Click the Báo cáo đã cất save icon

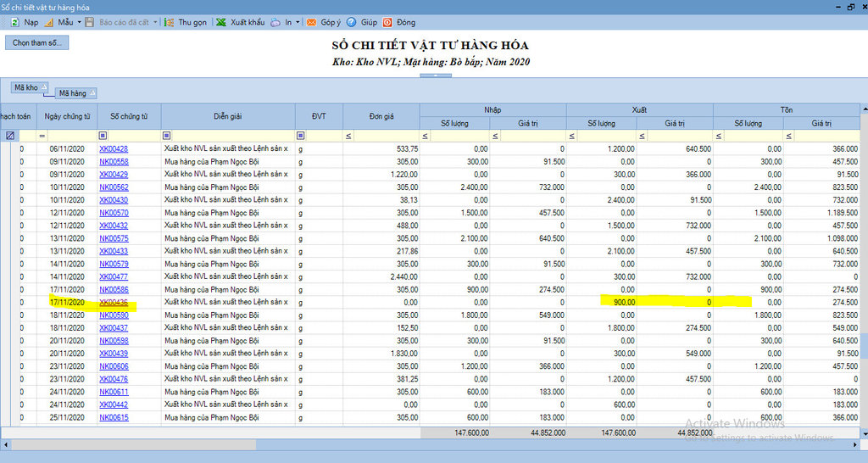pyautogui.click(x=89, y=22)
